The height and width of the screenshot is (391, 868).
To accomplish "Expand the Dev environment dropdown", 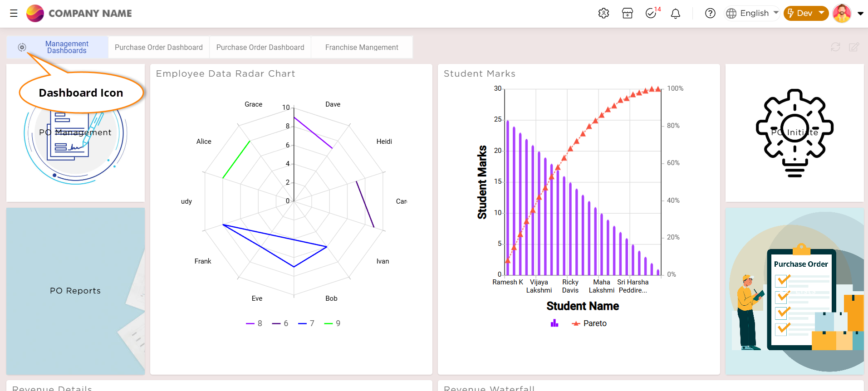I will tap(805, 13).
